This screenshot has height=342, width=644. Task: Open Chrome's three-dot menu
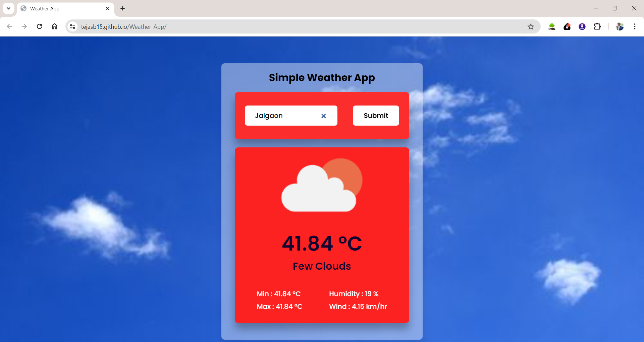[635, 26]
